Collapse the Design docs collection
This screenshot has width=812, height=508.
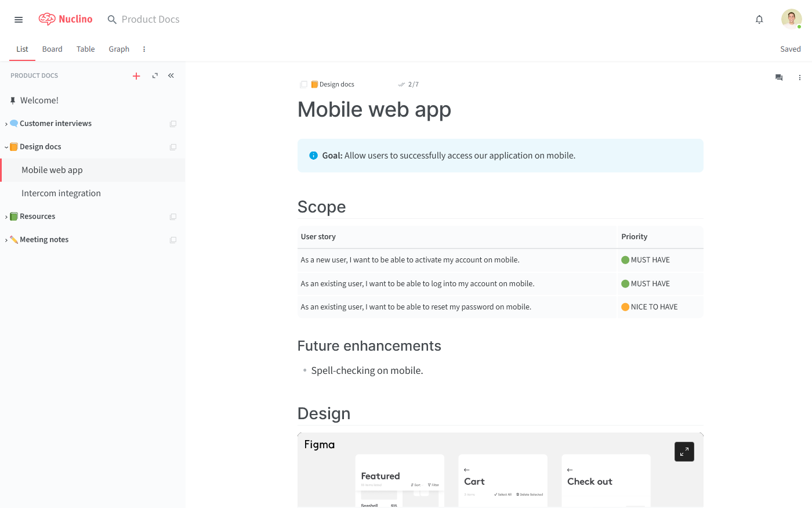click(x=6, y=147)
